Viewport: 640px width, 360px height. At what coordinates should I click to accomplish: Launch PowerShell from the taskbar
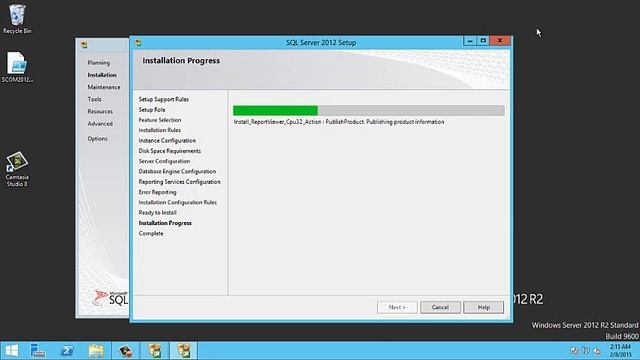point(67,351)
